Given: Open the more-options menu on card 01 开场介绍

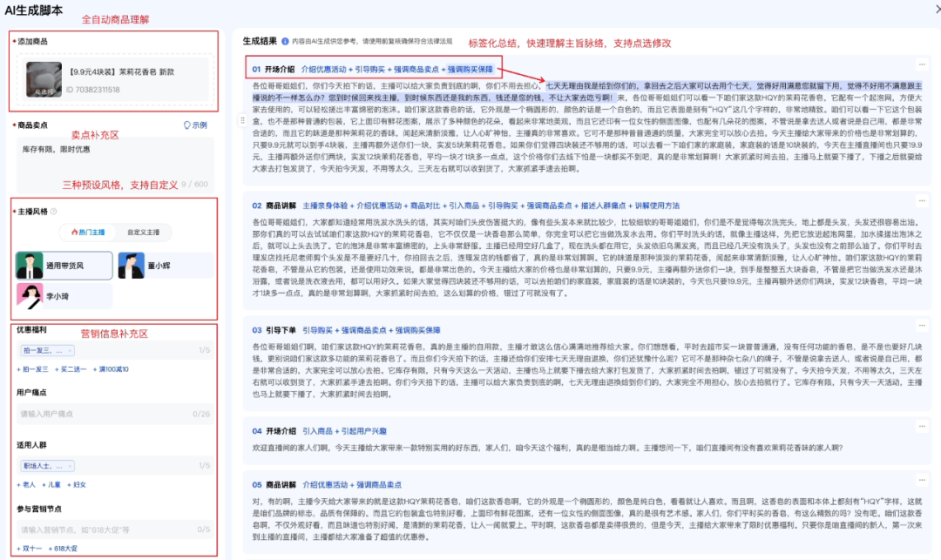Looking at the screenshot, I should 920,64.
